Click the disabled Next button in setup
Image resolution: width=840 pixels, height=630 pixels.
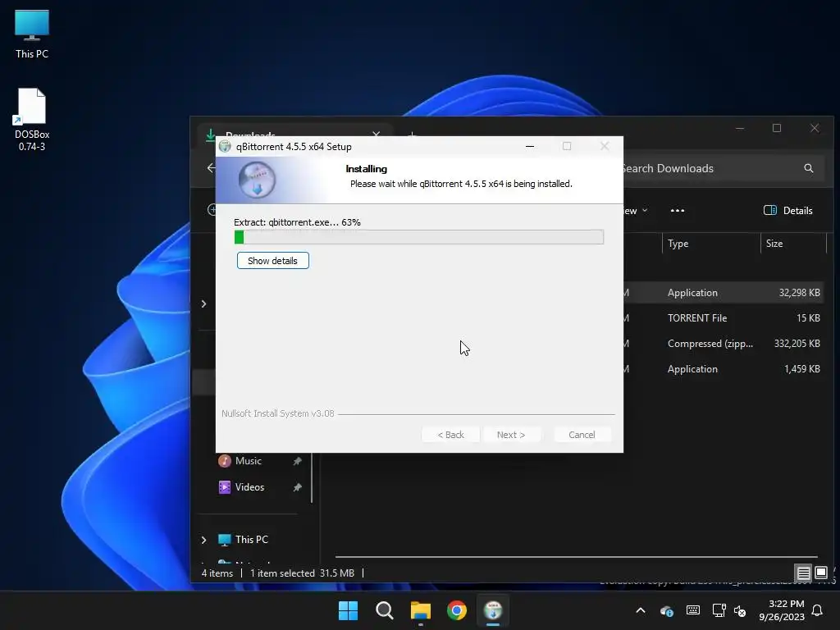coord(510,435)
